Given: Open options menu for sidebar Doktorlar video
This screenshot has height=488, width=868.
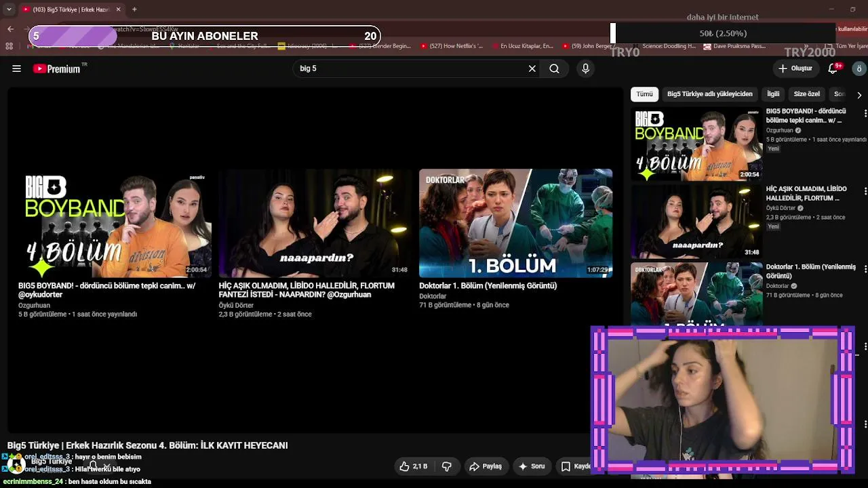Looking at the screenshot, I should [x=865, y=270].
